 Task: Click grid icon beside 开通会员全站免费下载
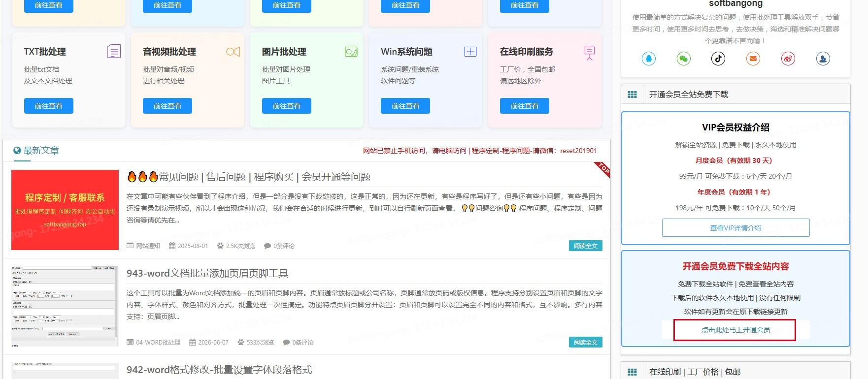633,95
